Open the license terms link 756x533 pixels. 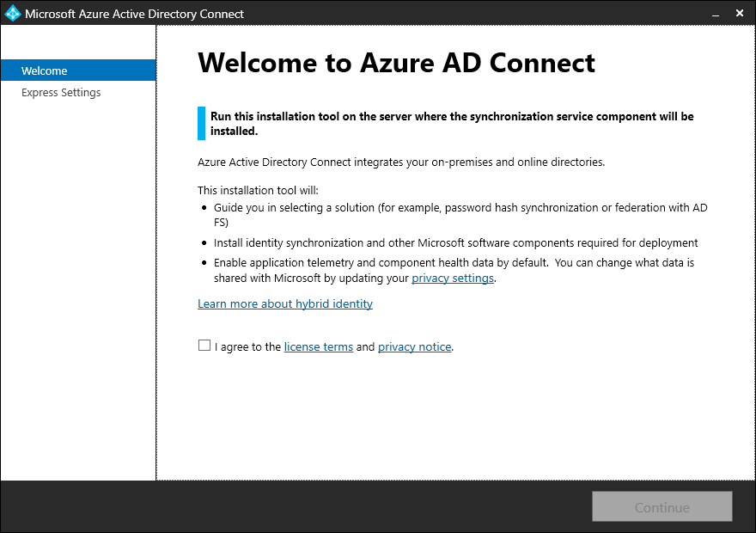tap(318, 346)
